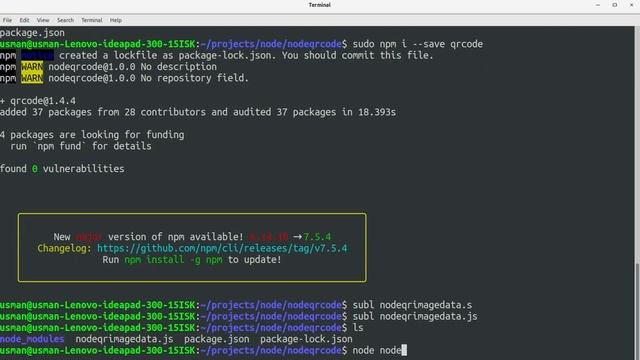Click 'package.json' in the ls output row
640x360 pixels.
pyautogui.click(x=217, y=339)
